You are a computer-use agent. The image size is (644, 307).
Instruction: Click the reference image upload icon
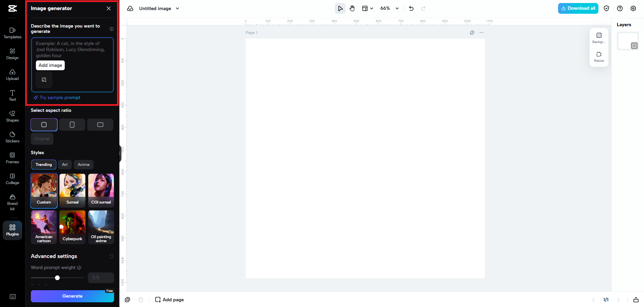click(x=44, y=80)
